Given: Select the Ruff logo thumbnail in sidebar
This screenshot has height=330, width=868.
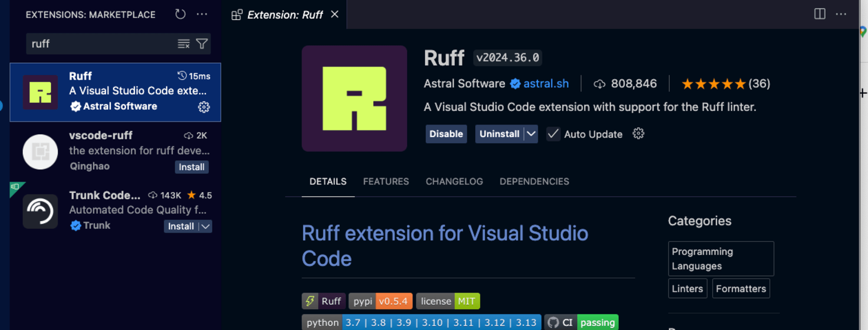Looking at the screenshot, I should [40, 92].
